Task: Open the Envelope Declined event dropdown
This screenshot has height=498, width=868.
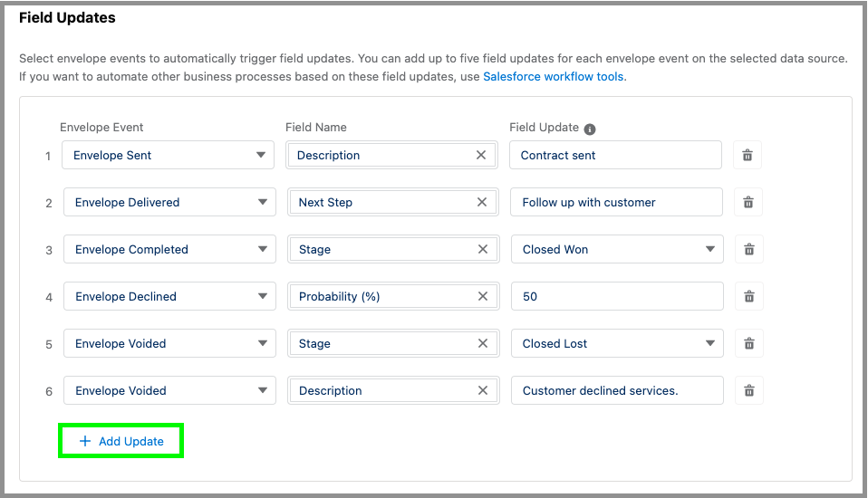Action: [169, 296]
